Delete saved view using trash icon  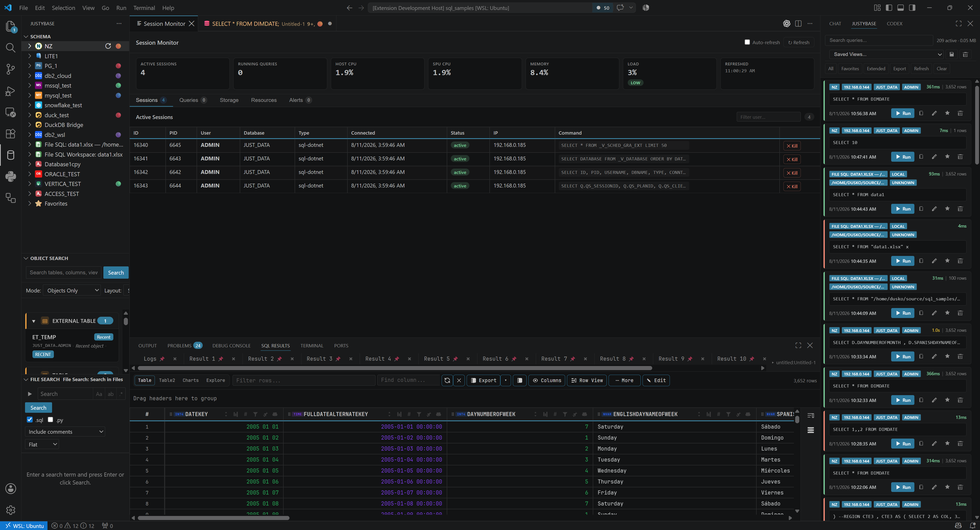point(965,54)
